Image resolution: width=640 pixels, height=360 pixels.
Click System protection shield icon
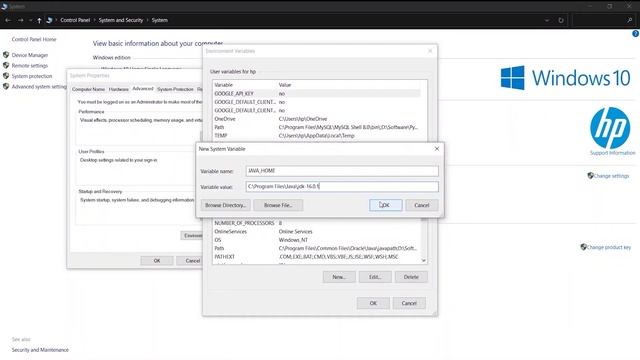click(6, 76)
